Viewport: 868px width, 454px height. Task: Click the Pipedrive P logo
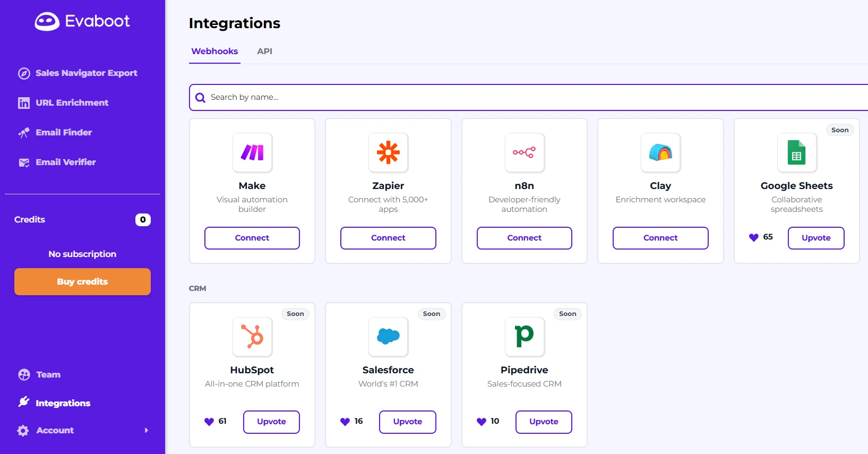coord(525,337)
